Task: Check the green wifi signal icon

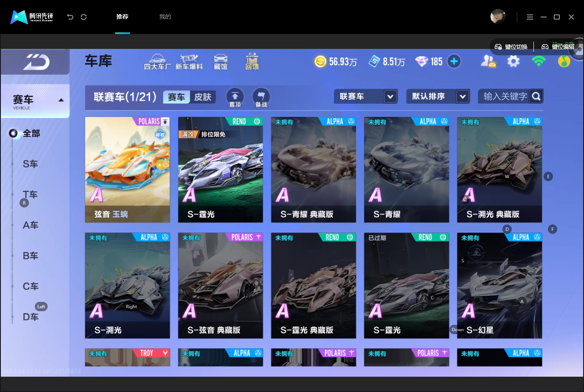Action: pos(539,62)
